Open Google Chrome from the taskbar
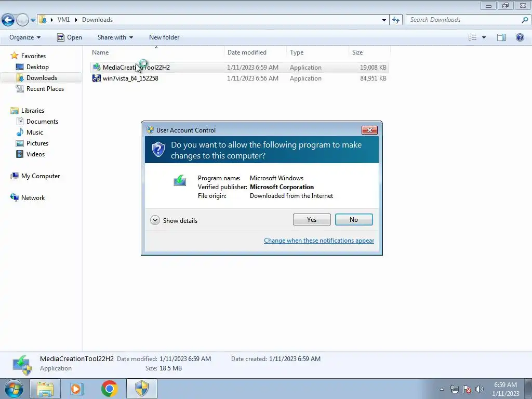This screenshot has width=532, height=399. tap(109, 389)
